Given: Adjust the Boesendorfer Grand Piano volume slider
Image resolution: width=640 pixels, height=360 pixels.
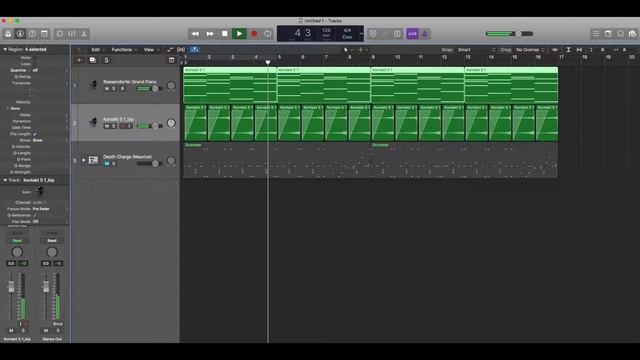Looking at the screenshot, I should pos(150,89).
